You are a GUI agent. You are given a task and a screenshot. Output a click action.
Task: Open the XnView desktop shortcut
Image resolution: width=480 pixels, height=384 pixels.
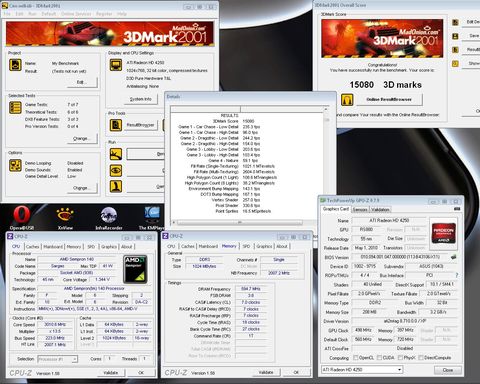click(x=65, y=218)
